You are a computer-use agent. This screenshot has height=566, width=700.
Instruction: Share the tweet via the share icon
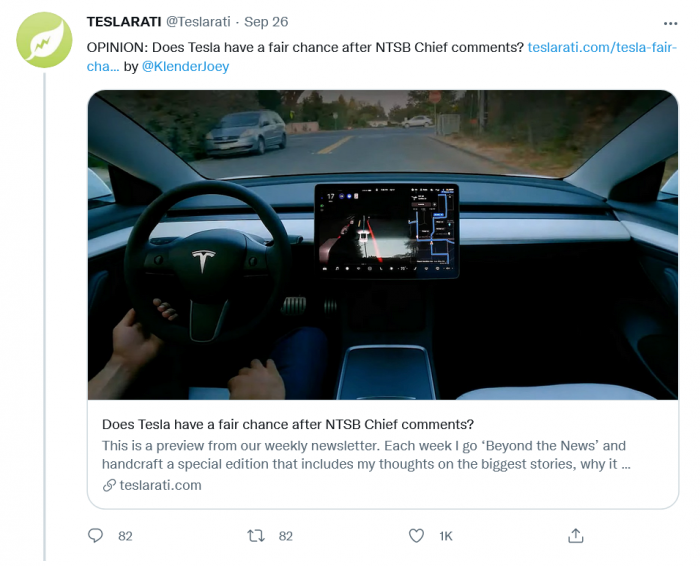click(x=576, y=536)
